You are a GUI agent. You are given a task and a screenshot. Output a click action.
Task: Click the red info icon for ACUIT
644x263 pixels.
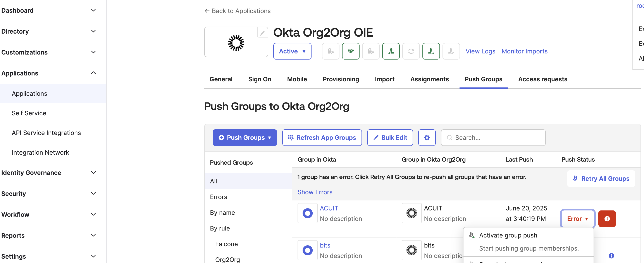point(607,219)
